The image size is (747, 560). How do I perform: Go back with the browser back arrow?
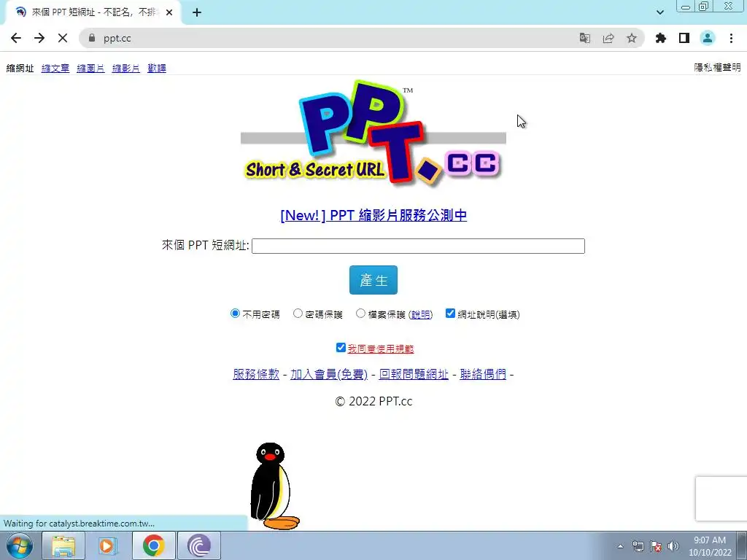tap(16, 38)
